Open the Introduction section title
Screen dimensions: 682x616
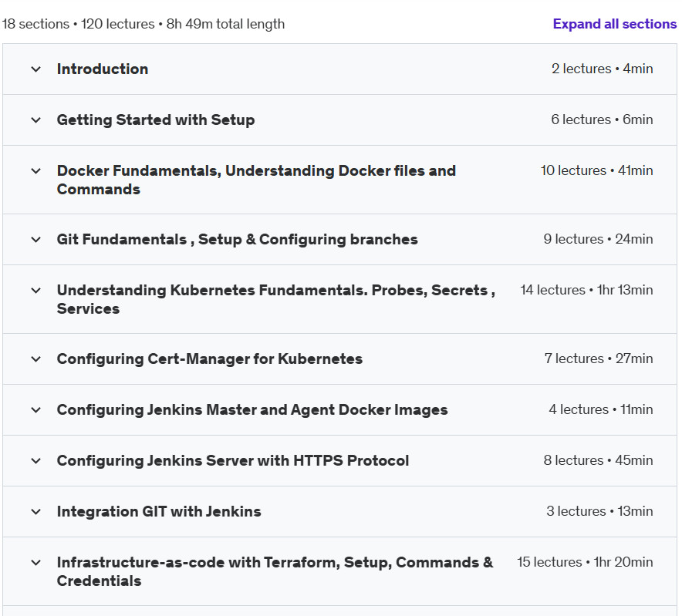click(103, 69)
